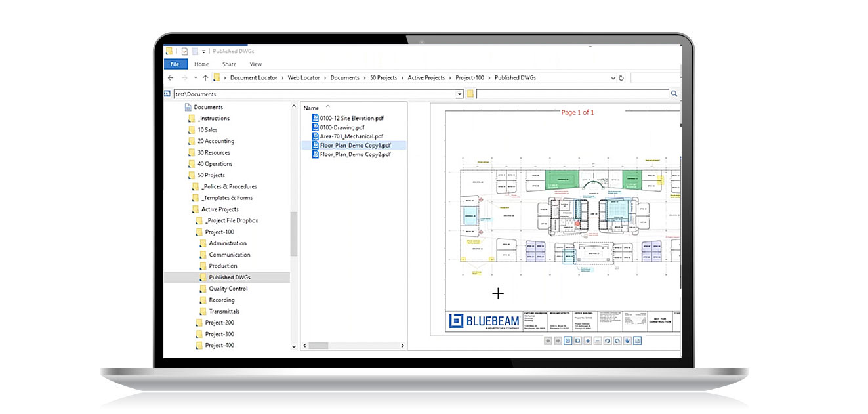This screenshot has width=868, height=414.
Task: Select the Quality Control folder
Action: click(228, 289)
